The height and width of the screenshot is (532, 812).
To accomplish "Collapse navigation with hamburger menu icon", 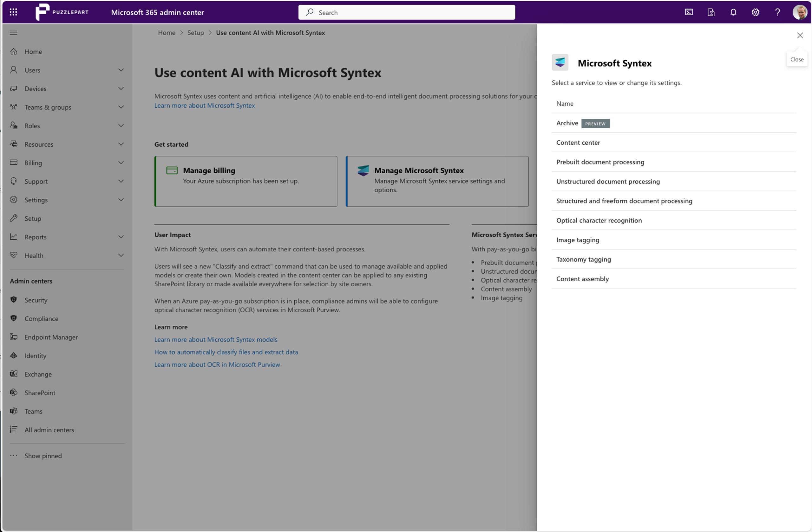I will point(14,33).
